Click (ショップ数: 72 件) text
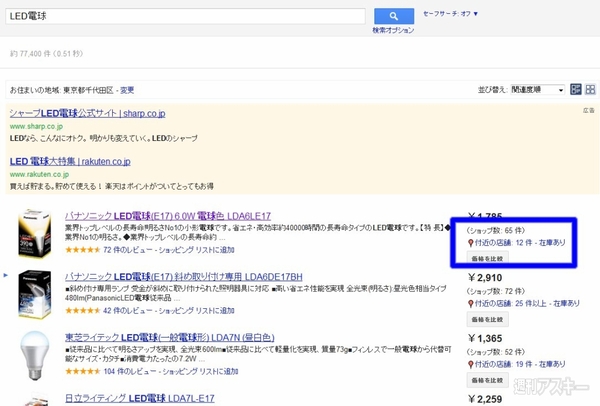This screenshot has width=600, height=406. [496, 291]
